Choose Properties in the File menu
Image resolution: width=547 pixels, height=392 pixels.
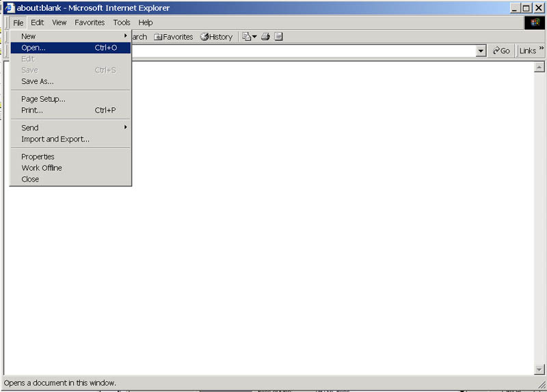(x=71, y=156)
